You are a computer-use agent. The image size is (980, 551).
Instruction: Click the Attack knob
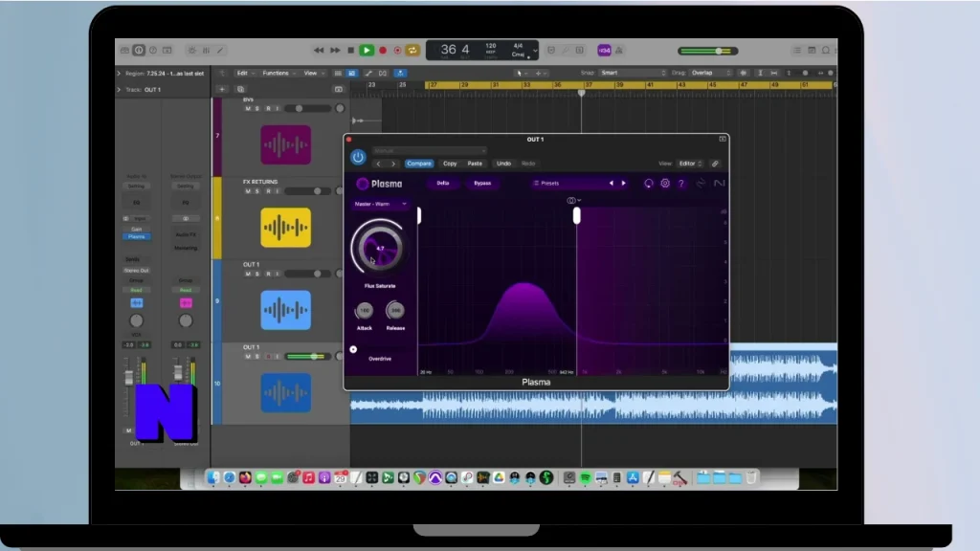(365, 311)
